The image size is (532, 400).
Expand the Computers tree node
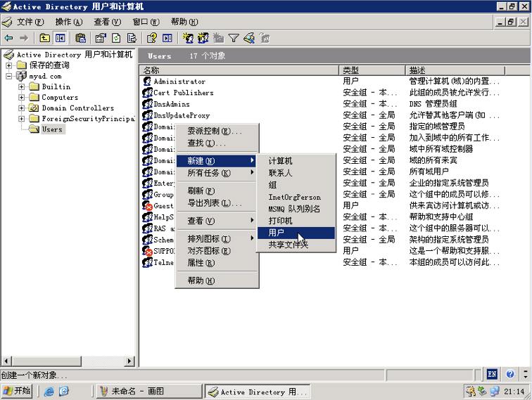click(x=21, y=97)
